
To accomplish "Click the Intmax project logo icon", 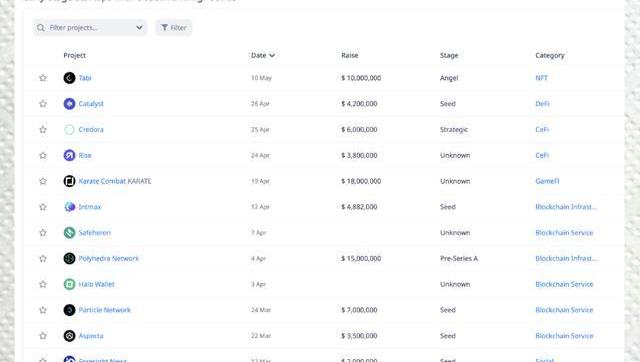I will pyautogui.click(x=69, y=207).
